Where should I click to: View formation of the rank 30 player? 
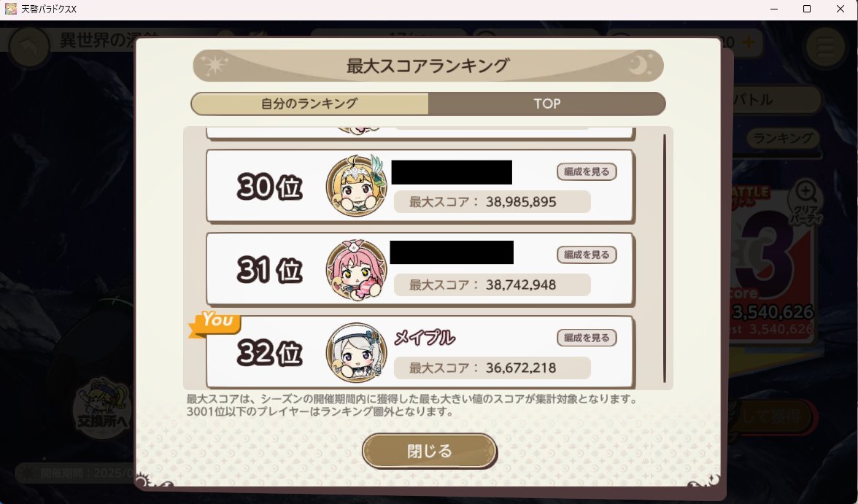[x=587, y=171]
